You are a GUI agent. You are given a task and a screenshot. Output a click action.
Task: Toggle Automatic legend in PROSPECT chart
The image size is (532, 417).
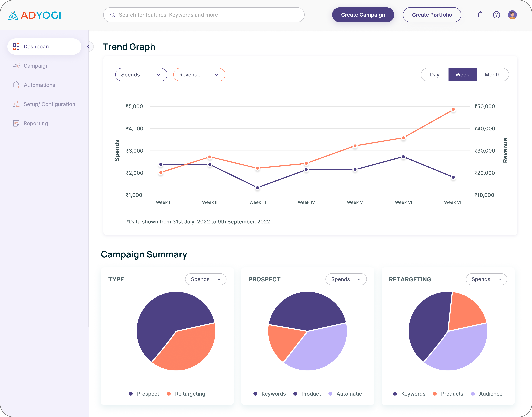(x=345, y=394)
